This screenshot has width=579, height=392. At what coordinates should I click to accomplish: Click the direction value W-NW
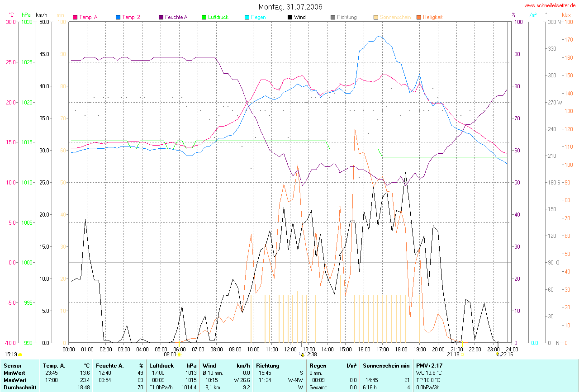click(295, 380)
